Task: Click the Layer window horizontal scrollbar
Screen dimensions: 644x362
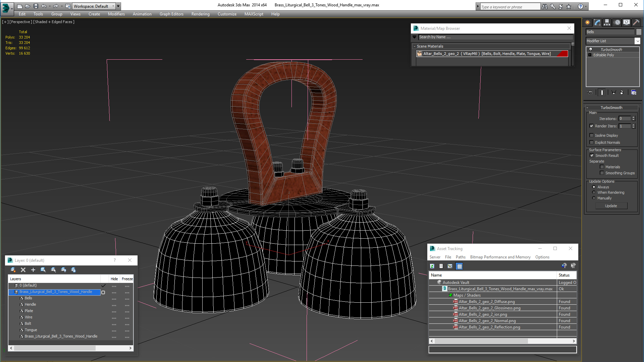Action: 71,348
